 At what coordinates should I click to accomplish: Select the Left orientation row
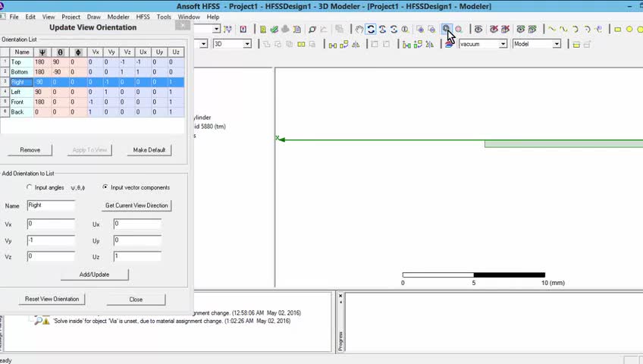[93, 92]
